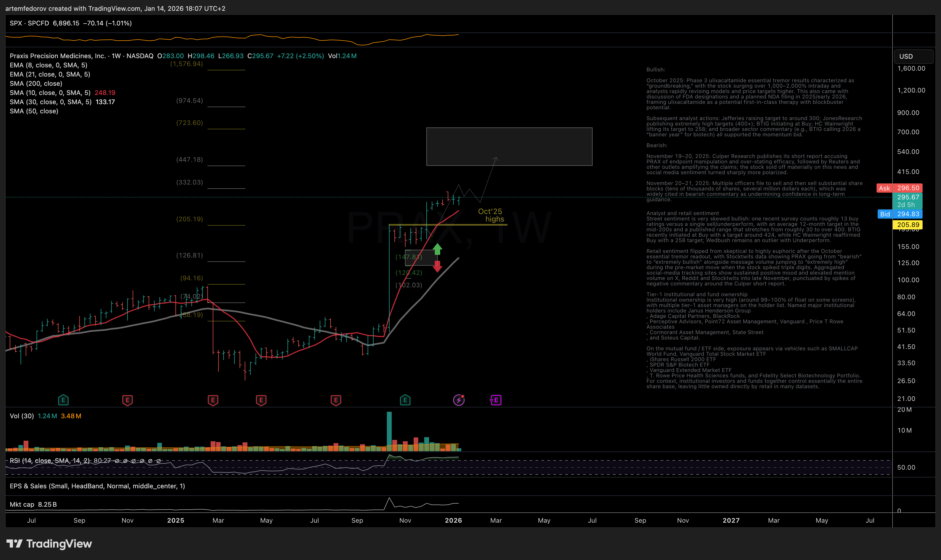Click the RSI (14, close, SMA, 14, 2) legend

(50, 461)
